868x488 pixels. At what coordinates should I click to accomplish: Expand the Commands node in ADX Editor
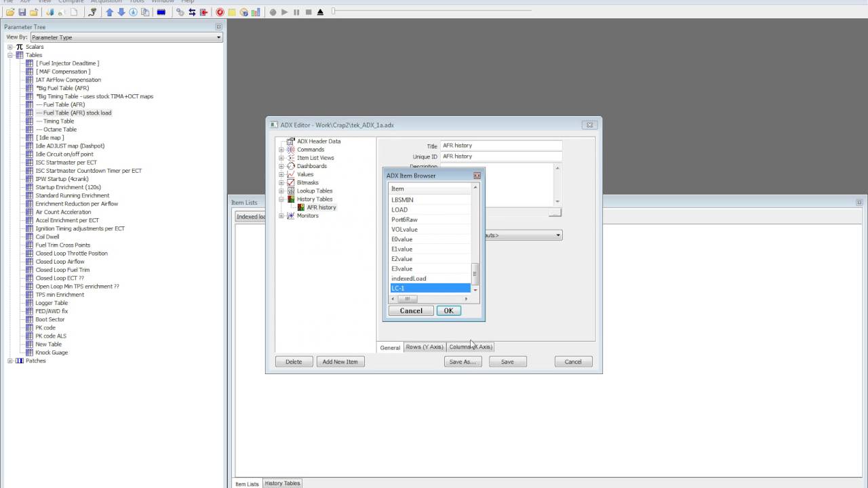coord(281,149)
